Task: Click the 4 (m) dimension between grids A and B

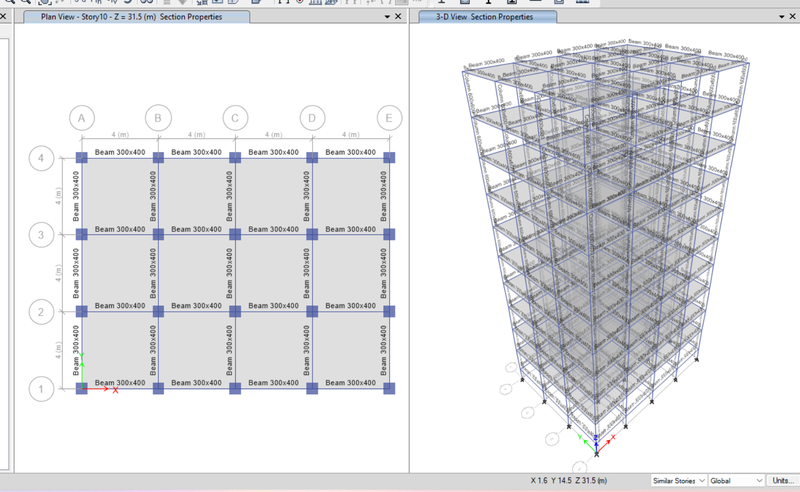Action: 120,135
